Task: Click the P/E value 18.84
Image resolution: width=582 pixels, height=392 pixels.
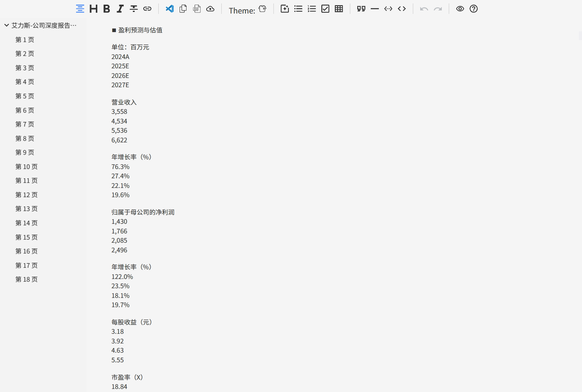Action: pos(119,387)
